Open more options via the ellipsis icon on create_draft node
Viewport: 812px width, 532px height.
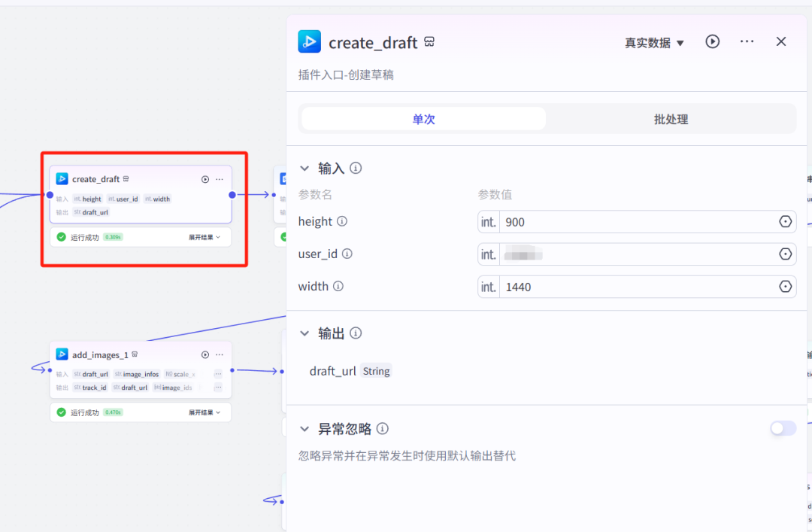pos(220,179)
